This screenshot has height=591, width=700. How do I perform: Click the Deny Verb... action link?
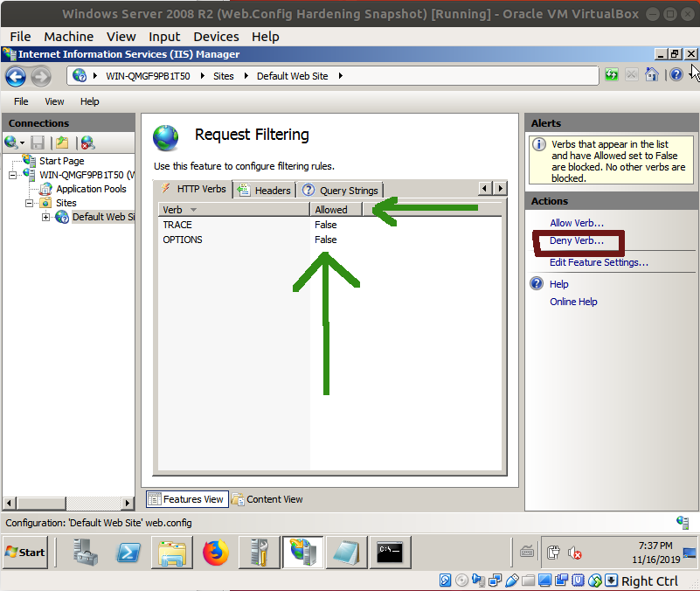(x=576, y=240)
